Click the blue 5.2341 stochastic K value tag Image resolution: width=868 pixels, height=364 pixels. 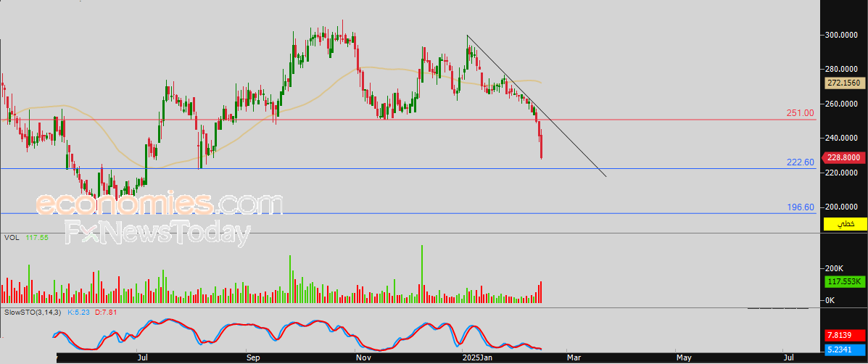tap(845, 349)
